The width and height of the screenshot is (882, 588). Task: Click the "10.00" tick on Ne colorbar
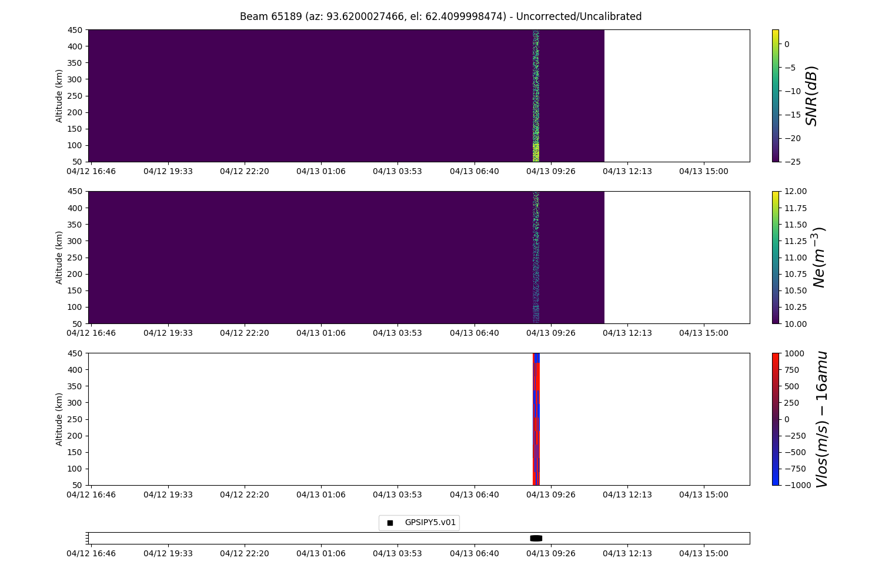794,323
